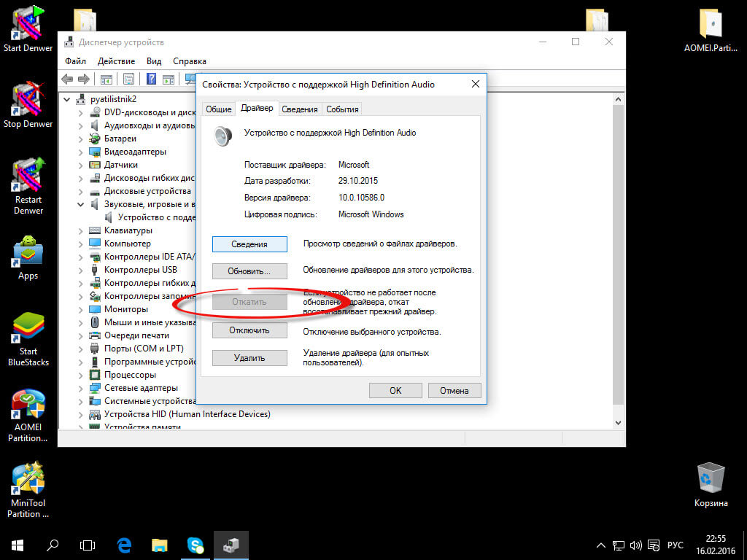Click the Удалить driver button
This screenshot has width=747, height=560.
pos(249,358)
